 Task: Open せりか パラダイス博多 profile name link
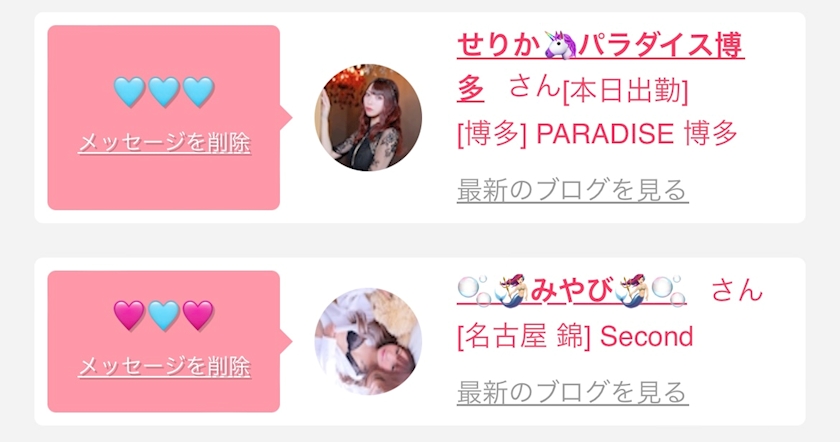point(601,67)
